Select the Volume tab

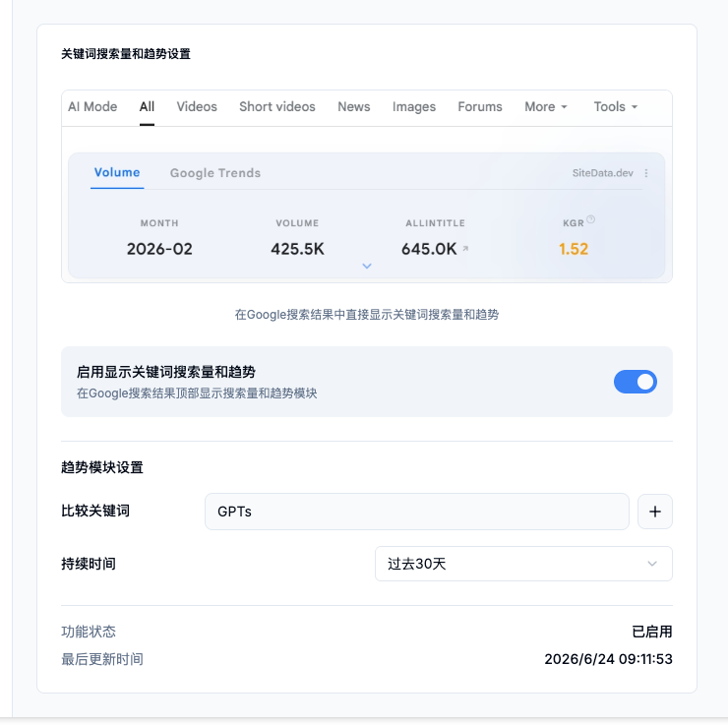coord(117,173)
